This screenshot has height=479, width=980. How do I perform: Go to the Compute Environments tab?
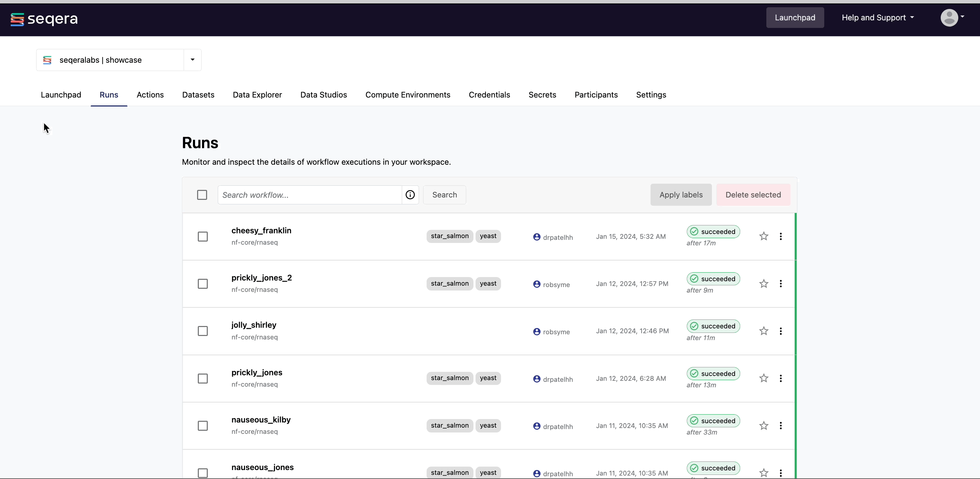(407, 95)
